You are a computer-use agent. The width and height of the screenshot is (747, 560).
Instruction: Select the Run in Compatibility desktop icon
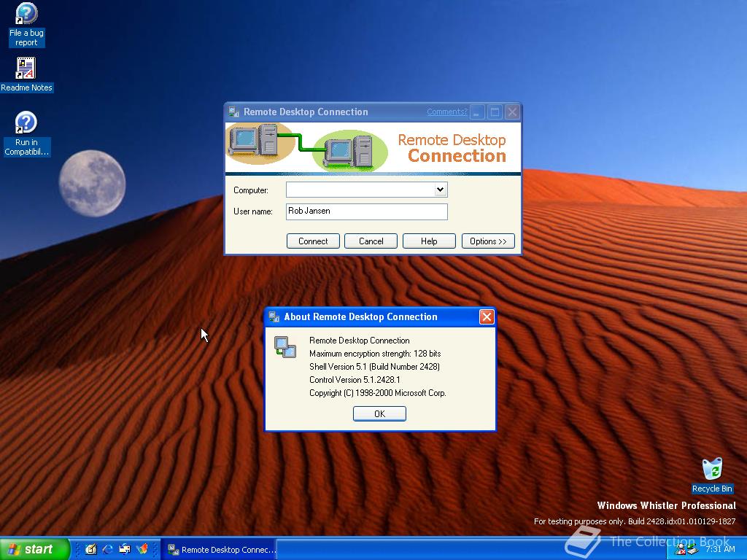26,134
